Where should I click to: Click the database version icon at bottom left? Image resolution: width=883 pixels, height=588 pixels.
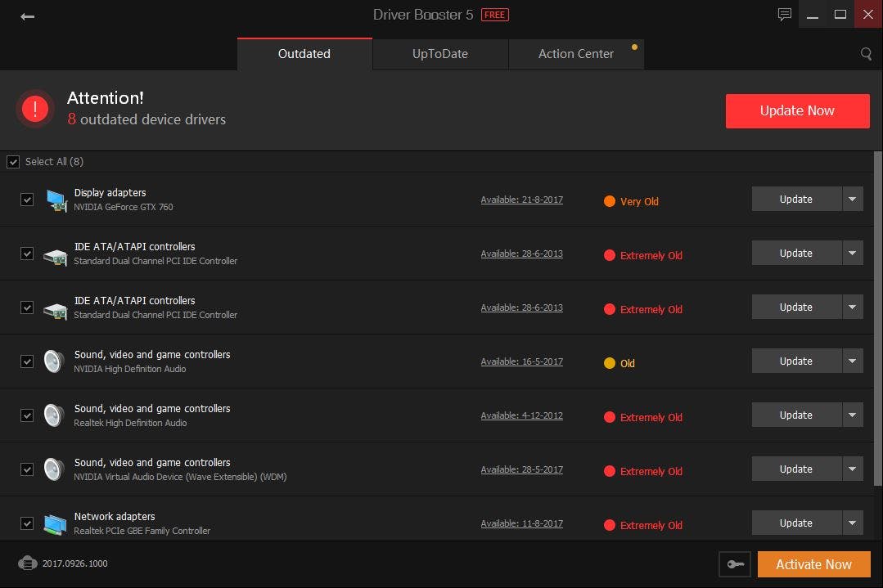coord(28,563)
